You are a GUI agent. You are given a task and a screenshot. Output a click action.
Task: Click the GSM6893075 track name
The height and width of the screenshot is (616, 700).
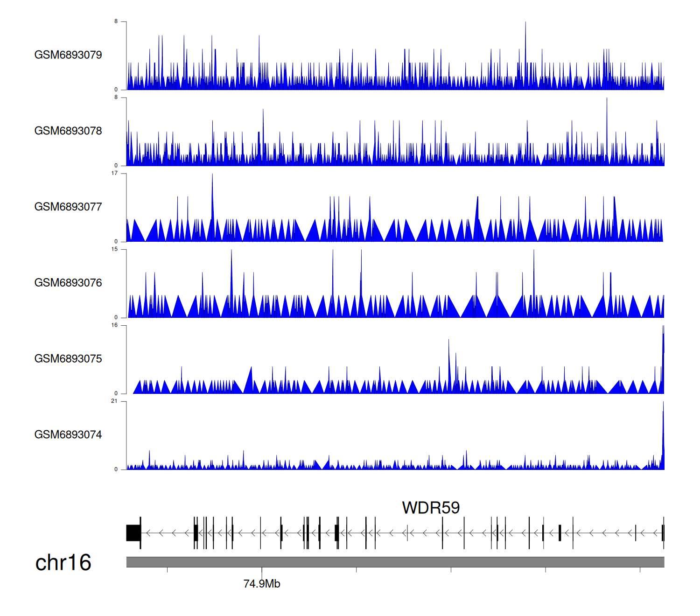[x=68, y=359]
